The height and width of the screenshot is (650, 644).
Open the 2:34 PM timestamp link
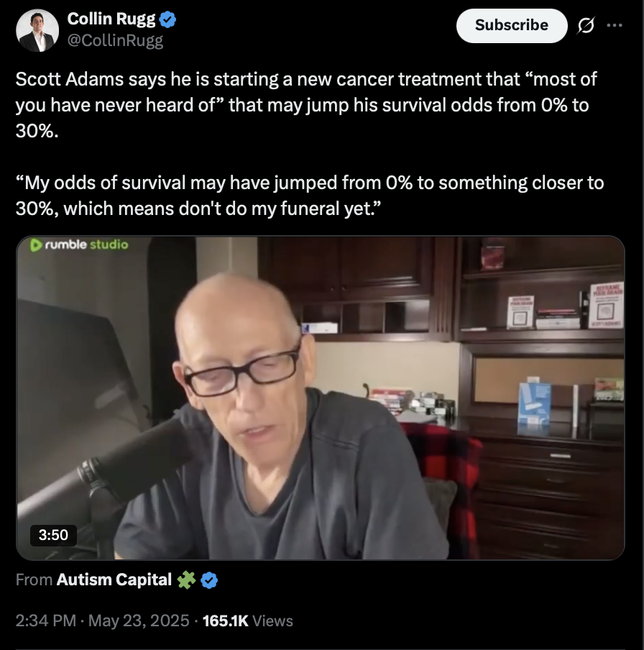click(46, 621)
